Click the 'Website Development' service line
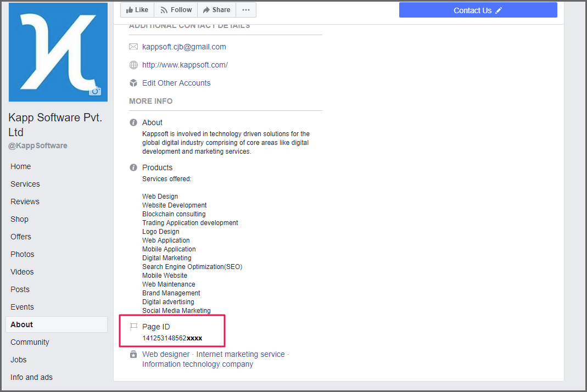 175,205
